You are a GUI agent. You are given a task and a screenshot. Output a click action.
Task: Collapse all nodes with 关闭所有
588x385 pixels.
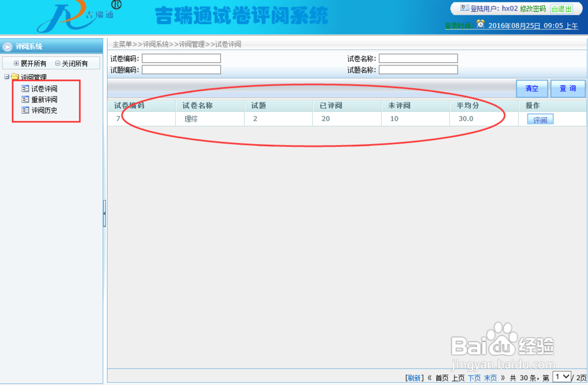coord(71,63)
